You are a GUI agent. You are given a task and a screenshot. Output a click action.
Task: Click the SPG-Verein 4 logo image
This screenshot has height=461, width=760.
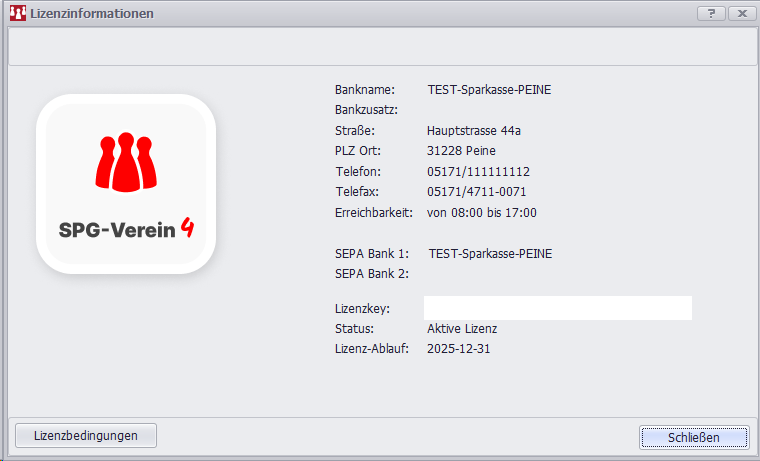click(126, 184)
